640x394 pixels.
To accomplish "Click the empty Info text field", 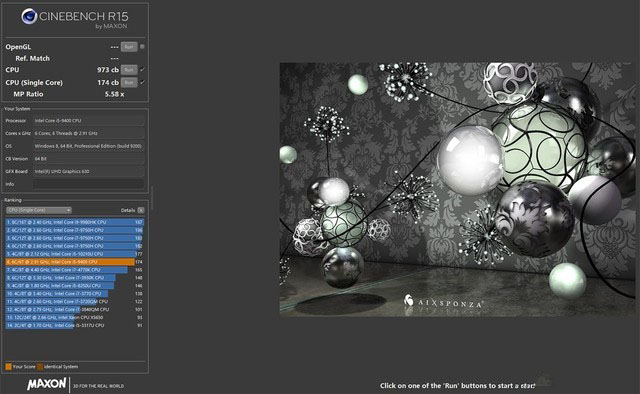I will click(x=89, y=184).
